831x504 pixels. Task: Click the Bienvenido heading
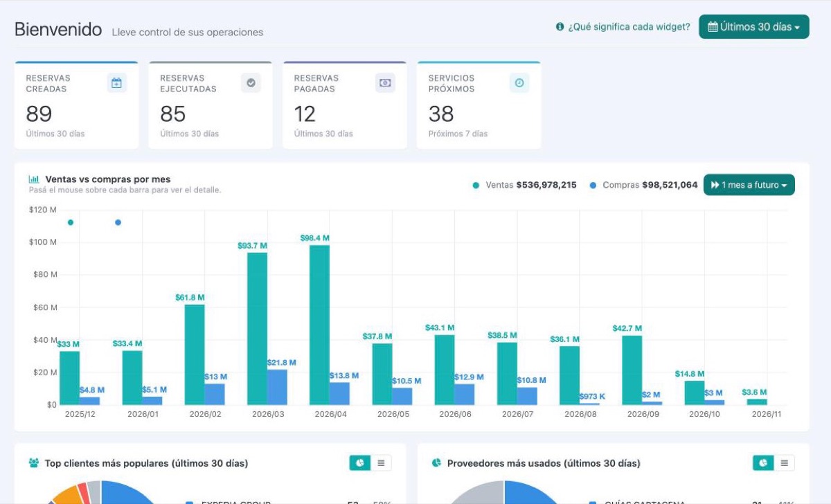pos(58,29)
